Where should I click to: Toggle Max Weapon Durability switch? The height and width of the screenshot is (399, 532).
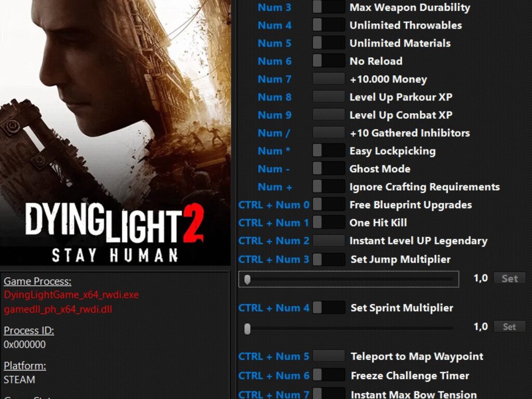tap(328, 7)
